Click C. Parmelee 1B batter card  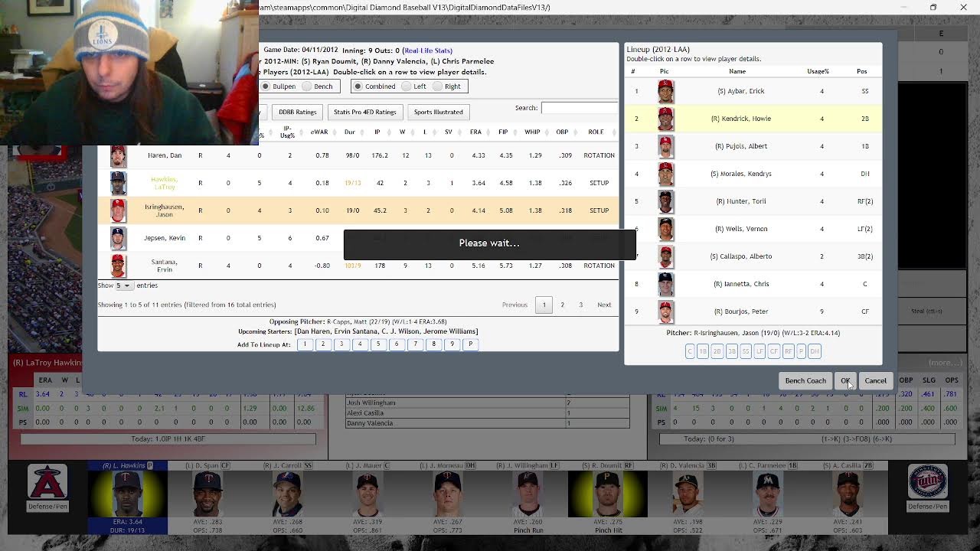767,498
